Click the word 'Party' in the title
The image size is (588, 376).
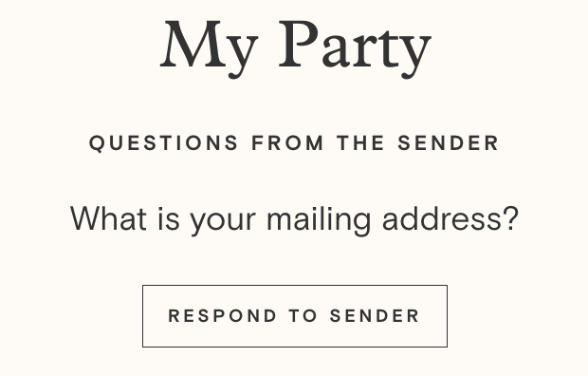[x=355, y=48]
